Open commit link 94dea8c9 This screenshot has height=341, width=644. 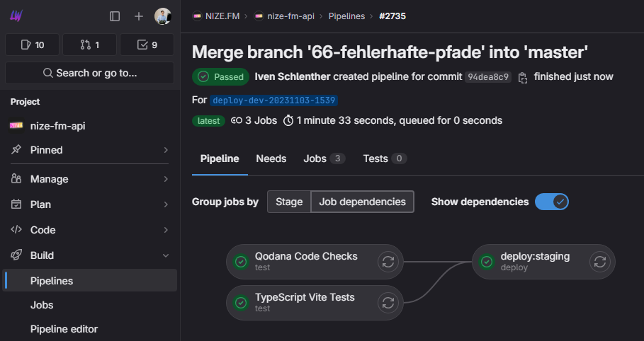[487, 77]
